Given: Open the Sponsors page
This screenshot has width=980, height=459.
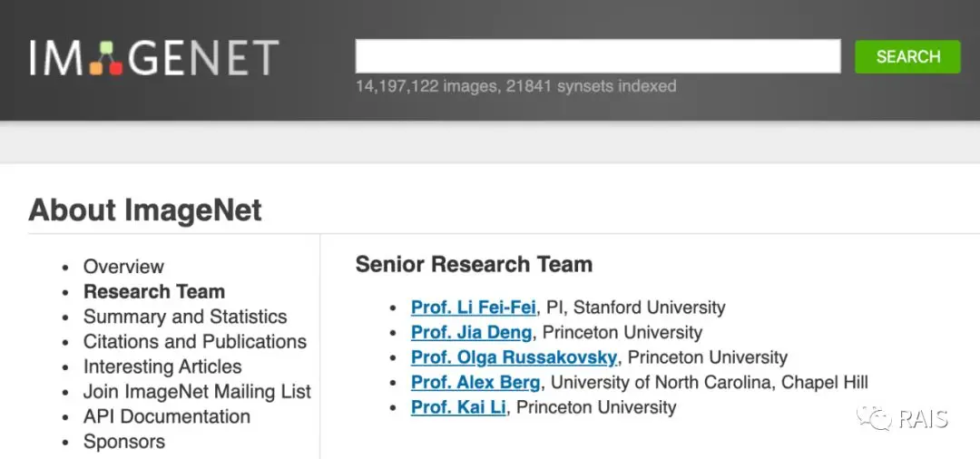Looking at the screenshot, I should pos(124,442).
